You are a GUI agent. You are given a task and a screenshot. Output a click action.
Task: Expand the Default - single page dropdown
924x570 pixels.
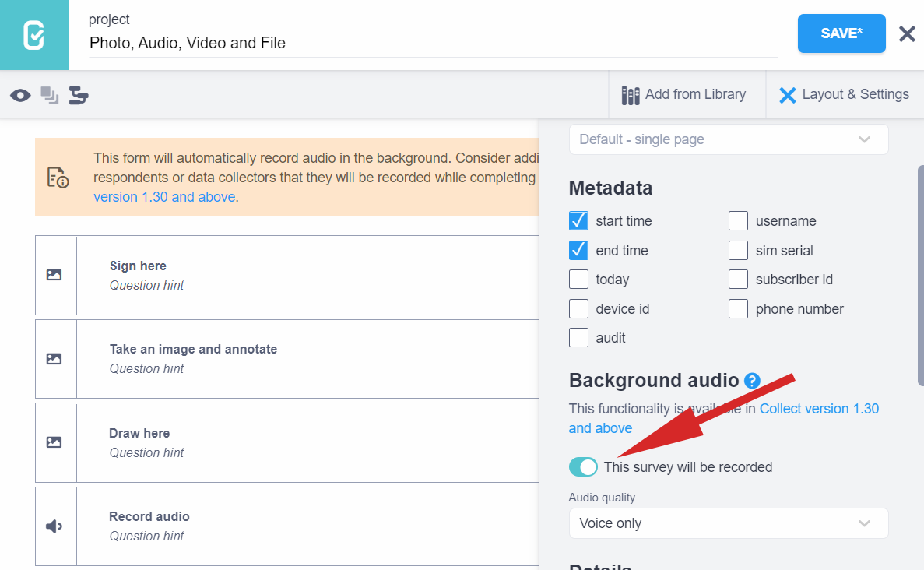(728, 139)
